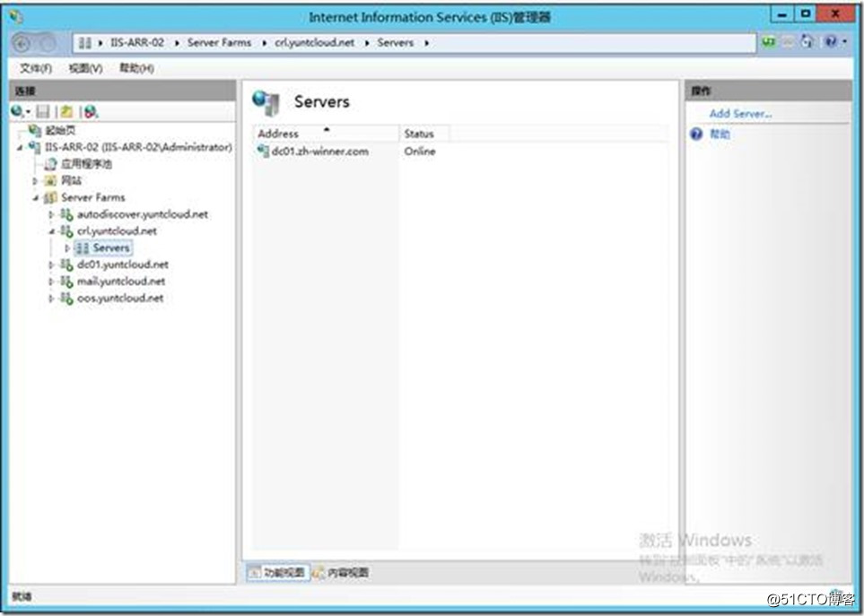
Task: Select the 起始页 tree item
Action: tap(61, 131)
